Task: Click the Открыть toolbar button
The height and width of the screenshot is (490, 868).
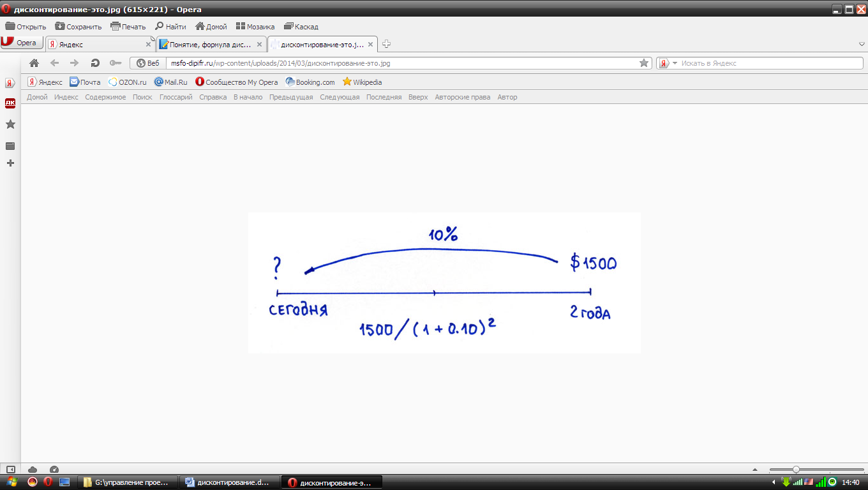Action: point(26,27)
